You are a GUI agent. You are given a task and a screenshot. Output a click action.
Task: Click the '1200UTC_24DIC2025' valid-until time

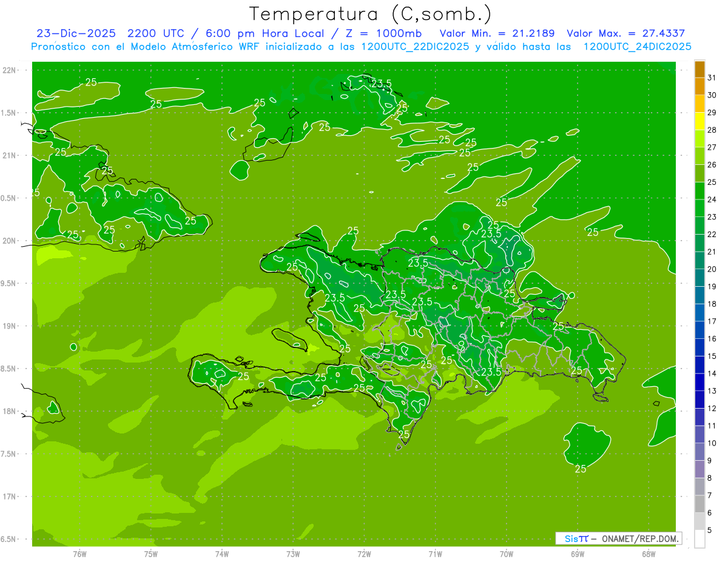click(637, 47)
